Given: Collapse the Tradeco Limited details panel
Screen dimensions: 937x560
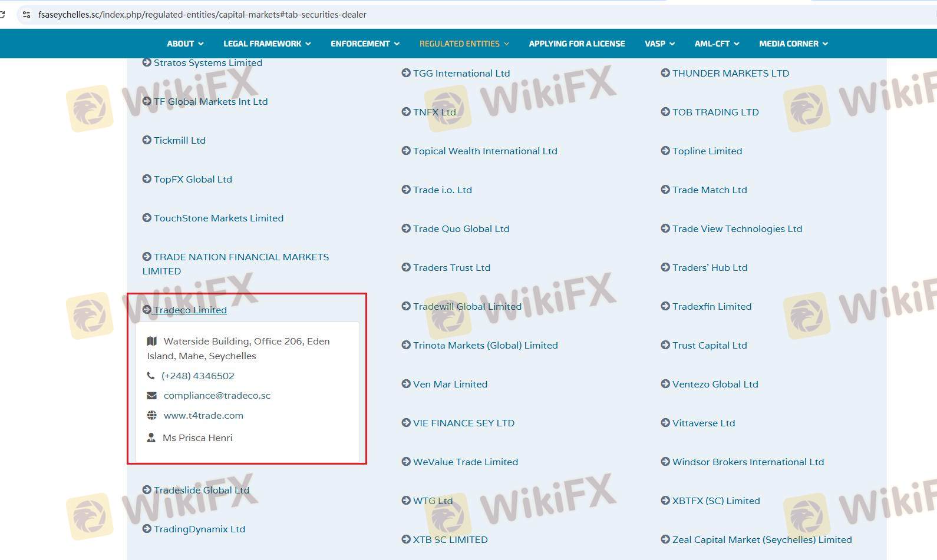Looking at the screenshot, I should tap(190, 310).
